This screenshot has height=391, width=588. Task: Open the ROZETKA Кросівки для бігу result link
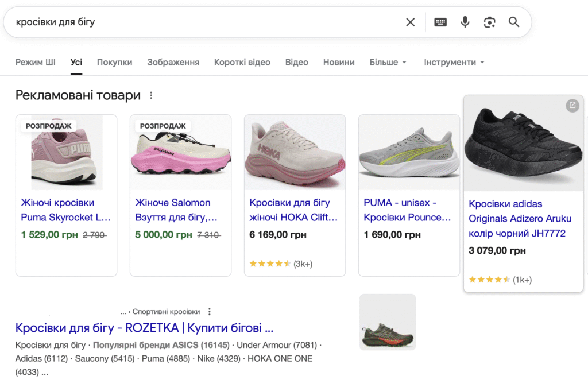pos(144,328)
